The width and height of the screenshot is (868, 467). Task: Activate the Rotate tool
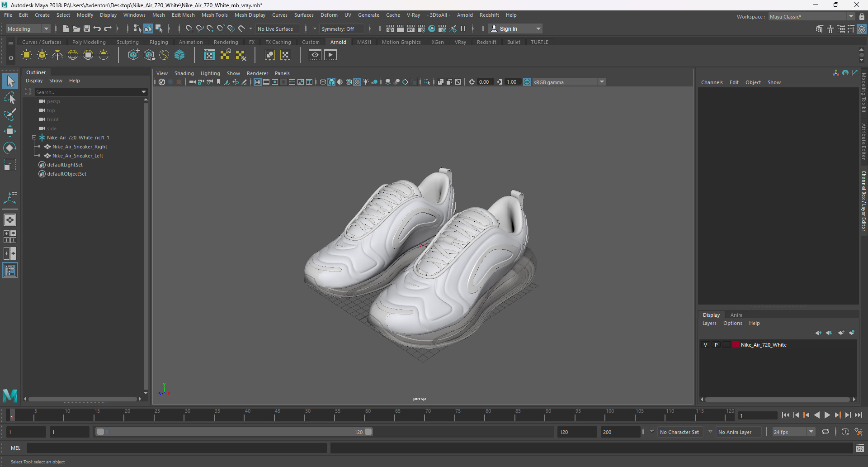coord(10,148)
